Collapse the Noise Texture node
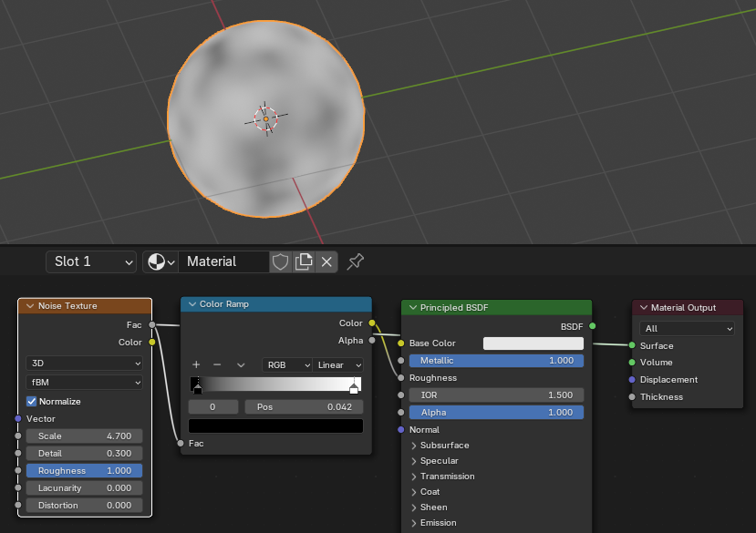The height and width of the screenshot is (533, 756). pos(30,306)
